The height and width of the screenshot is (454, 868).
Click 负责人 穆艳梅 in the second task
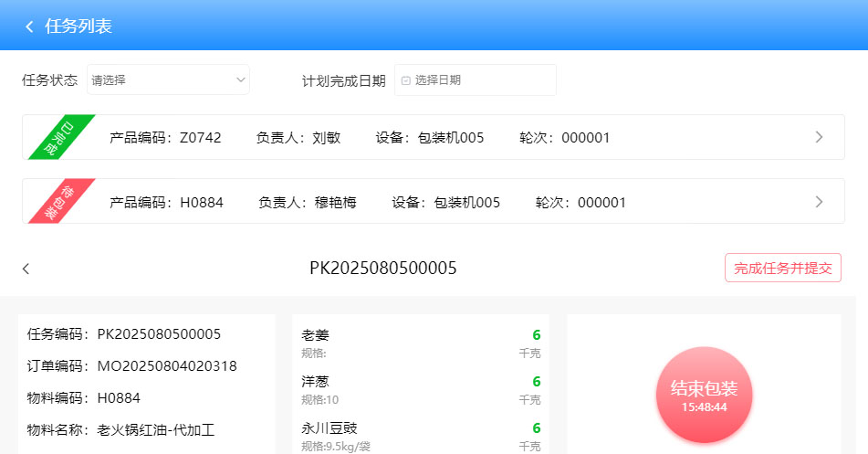[x=308, y=202]
